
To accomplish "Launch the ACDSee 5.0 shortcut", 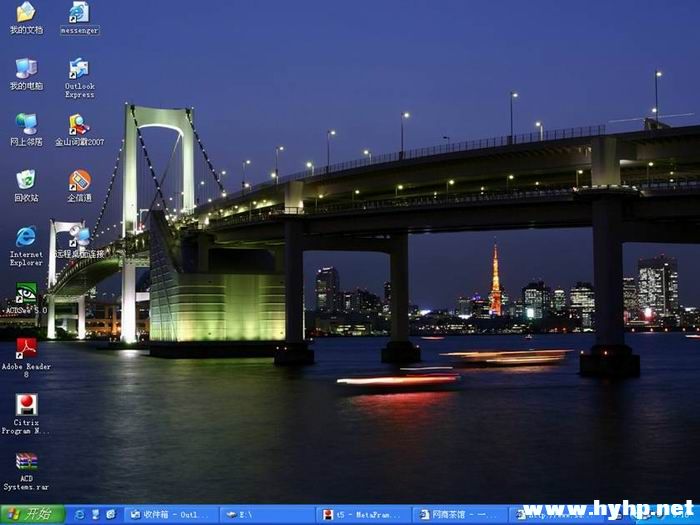I will coord(26,293).
